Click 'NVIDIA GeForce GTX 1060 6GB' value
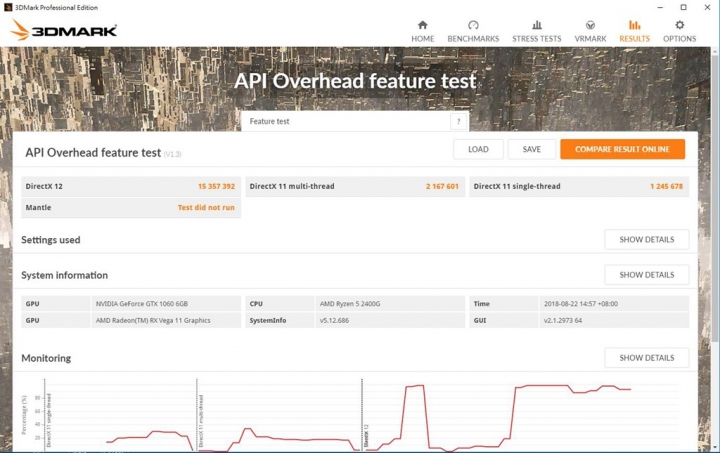This screenshot has width=720, height=453. [x=141, y=304]
